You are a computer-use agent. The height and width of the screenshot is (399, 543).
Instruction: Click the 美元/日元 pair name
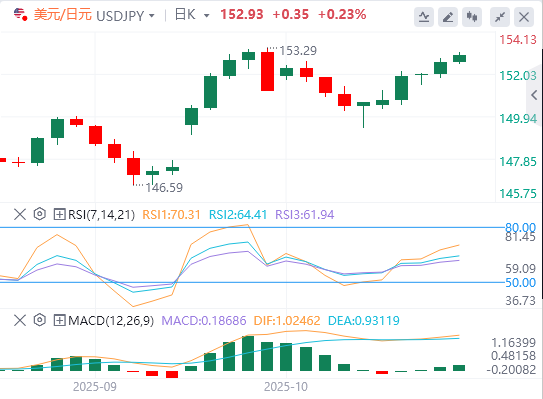click(63, 15)
